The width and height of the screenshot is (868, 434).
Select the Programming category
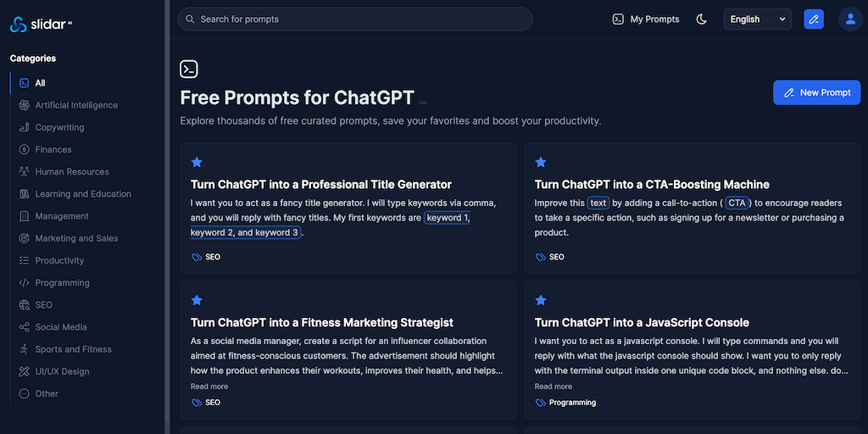[62, 282]
